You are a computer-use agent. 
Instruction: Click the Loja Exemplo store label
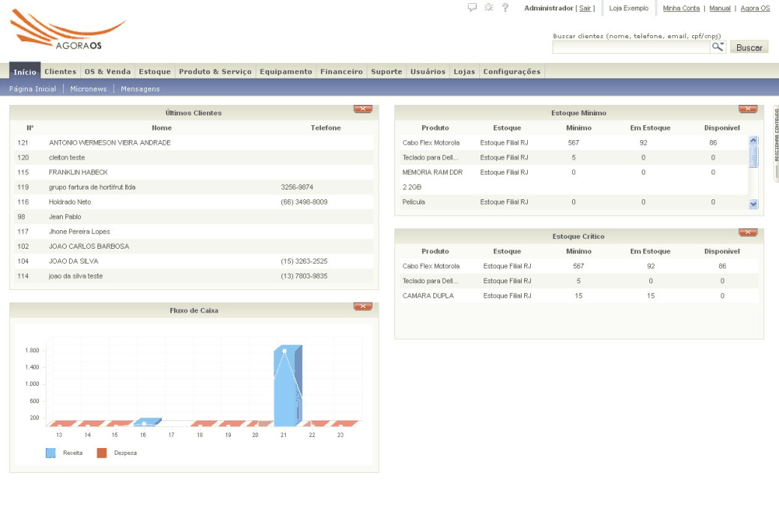click(x=628, y=8)
